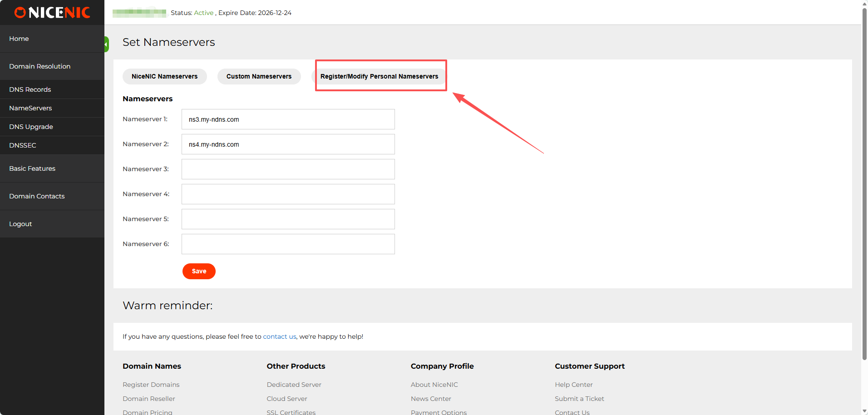Follow the 'contact us' link
Screen dimensions: 868x415
279,336
